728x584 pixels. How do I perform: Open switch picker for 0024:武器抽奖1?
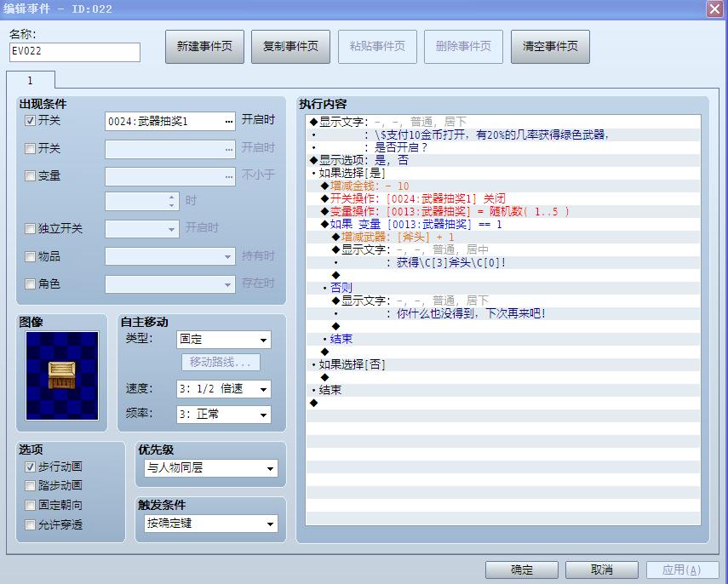coord(229,122)
